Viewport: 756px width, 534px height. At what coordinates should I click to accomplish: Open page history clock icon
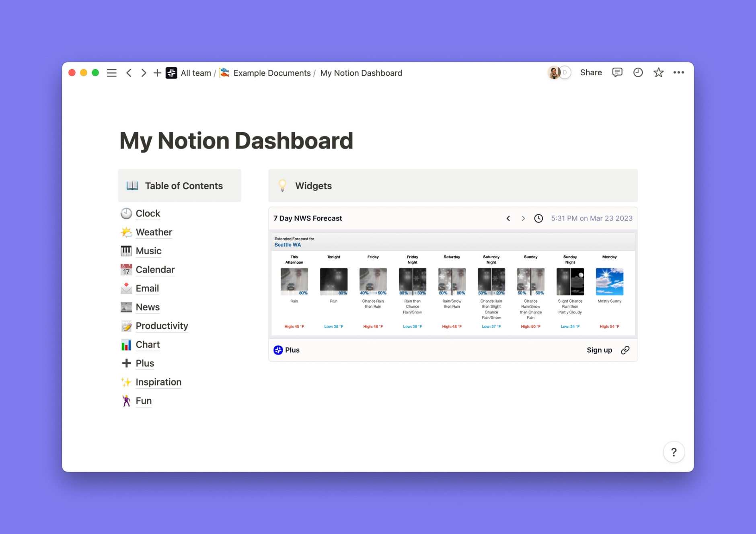pos(638,72)
